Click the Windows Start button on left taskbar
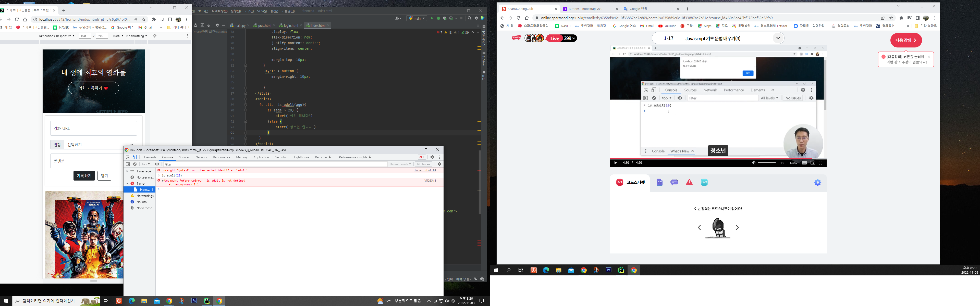Image resolution: width=980 pixels, height=306 pixels. (6, 301)
